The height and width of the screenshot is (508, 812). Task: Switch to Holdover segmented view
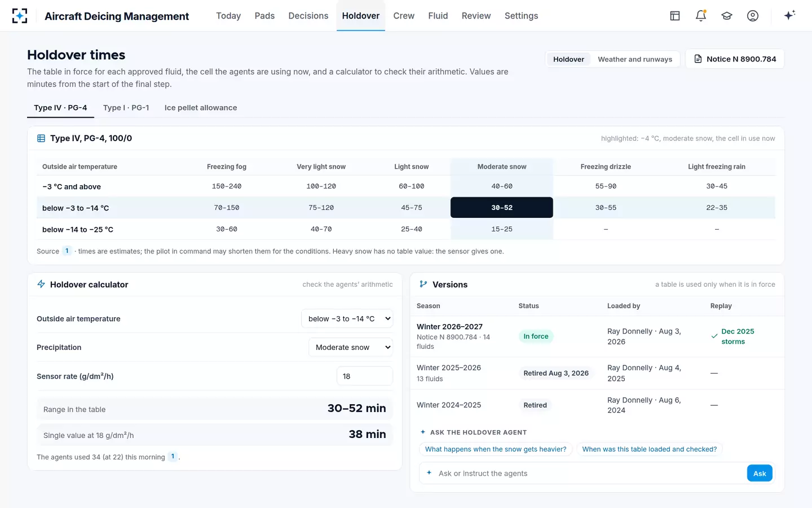(x=568, y=59)
